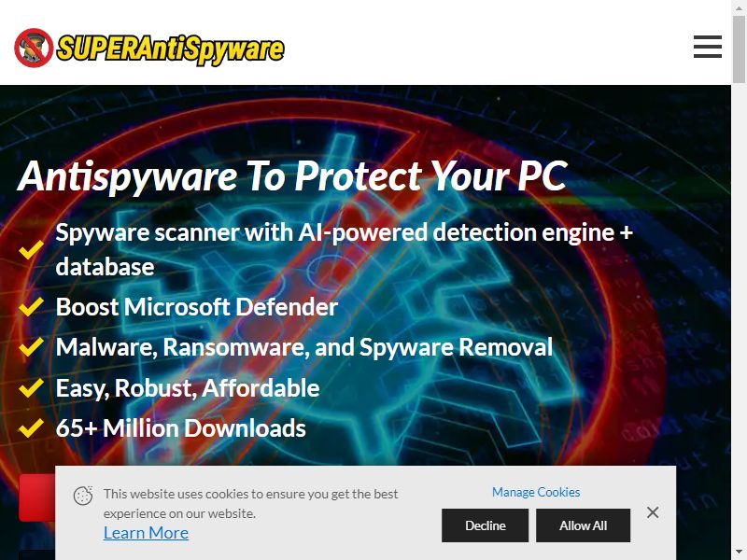Open the Learn More cookie link

pos(146,533)
